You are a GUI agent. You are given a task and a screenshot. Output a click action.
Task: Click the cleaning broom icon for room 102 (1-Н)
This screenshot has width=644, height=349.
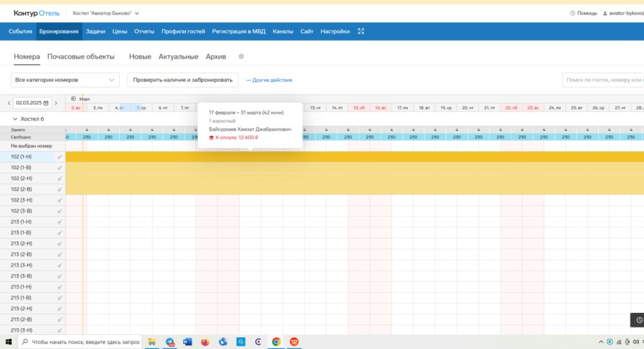[x=60, y=157]
